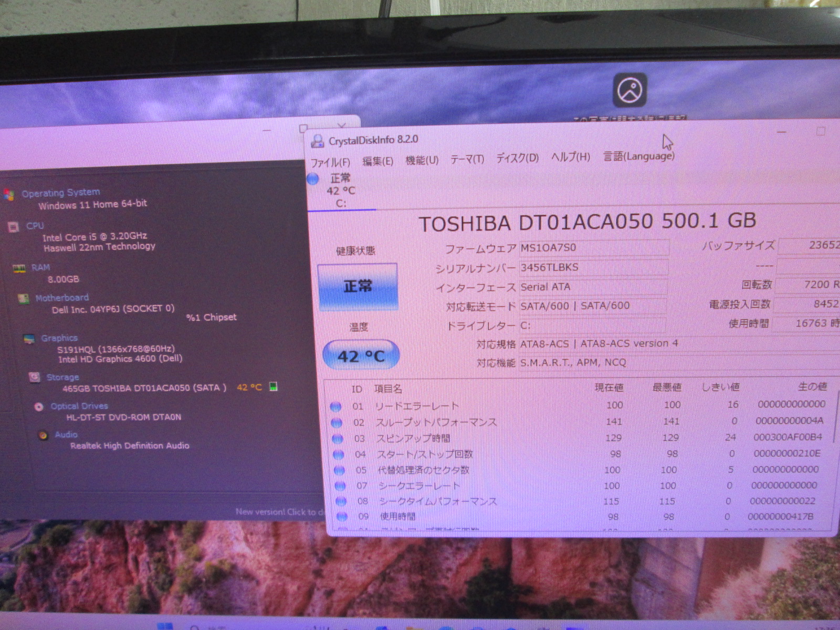Click the green temperature chip icon beside 42 °C
The width and height of the screenshot is (840, 630).
[x=273, y=387]
